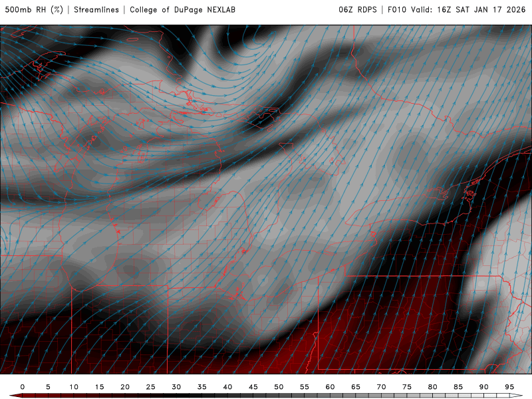Image resolution: width=532 pixels, height=399 pixels.
Task: Select the '15' colorbar value
Action: point(99,387)
